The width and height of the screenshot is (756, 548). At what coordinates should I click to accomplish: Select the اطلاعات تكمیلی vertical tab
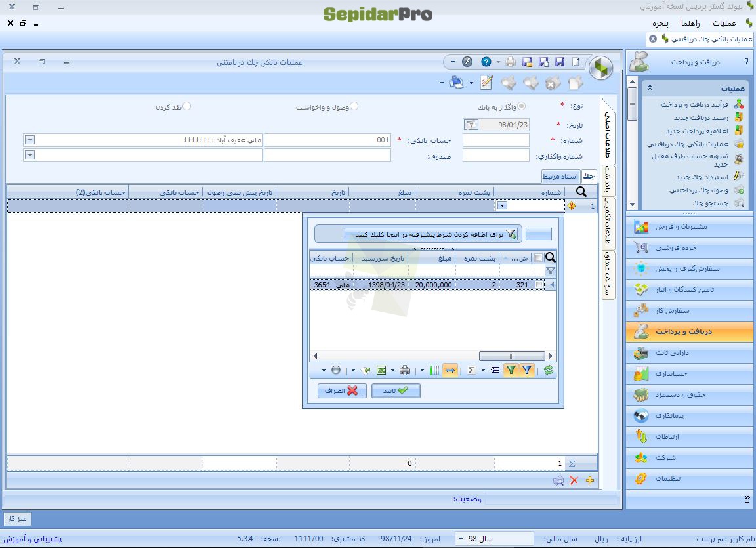(x=608, y=221)
